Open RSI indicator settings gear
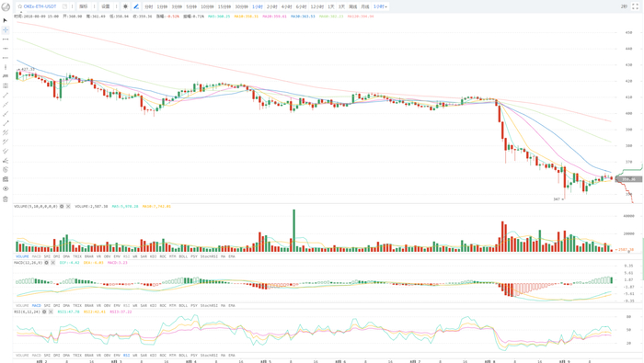The image size is (644, 363). click(x=44, y=312)
